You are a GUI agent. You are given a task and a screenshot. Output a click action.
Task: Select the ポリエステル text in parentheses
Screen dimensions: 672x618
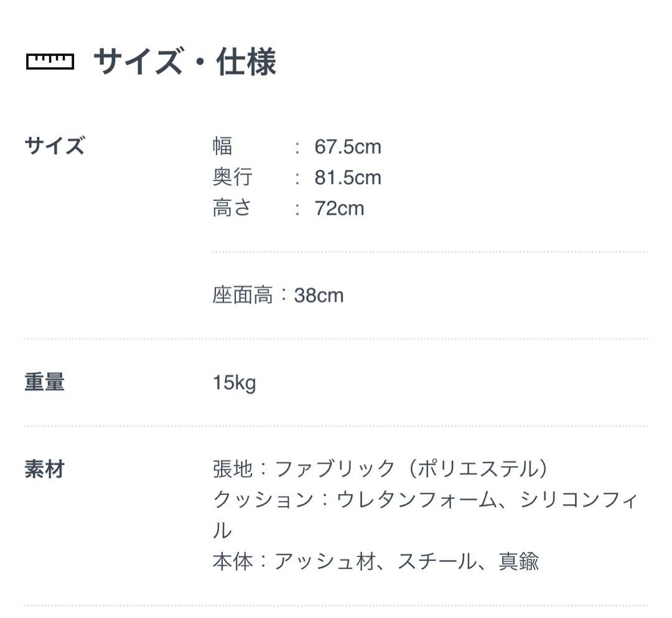(478, 469)
